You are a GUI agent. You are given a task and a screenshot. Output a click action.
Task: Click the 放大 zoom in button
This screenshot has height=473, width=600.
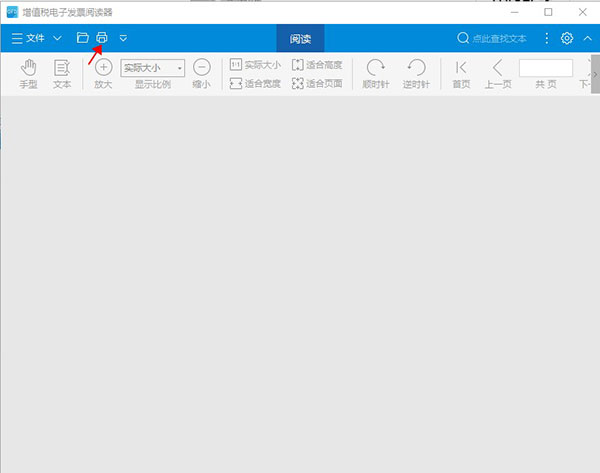click(103, 74)
